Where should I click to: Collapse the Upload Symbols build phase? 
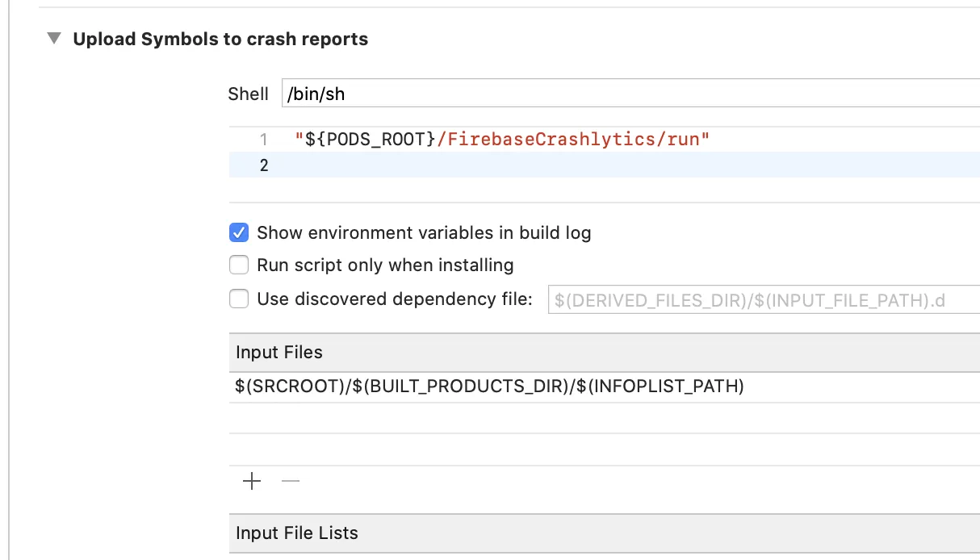click(54, 39)
